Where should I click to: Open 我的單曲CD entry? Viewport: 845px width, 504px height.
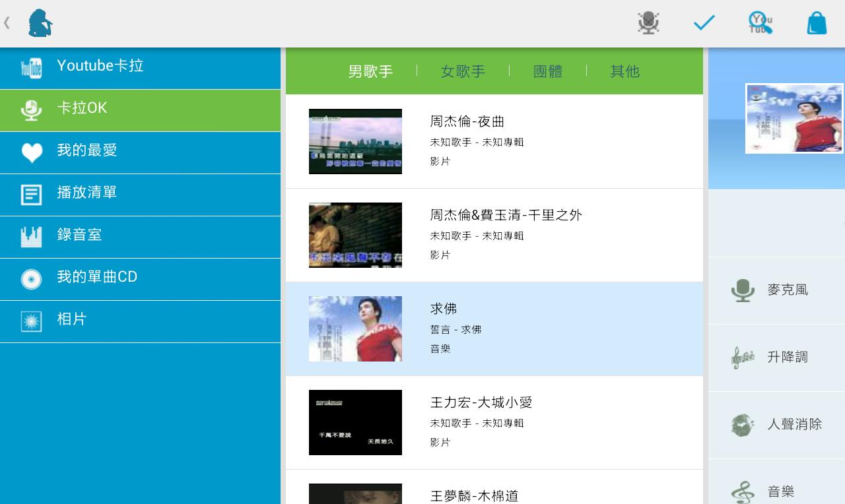pyautogui.click(x=140, y=279)
